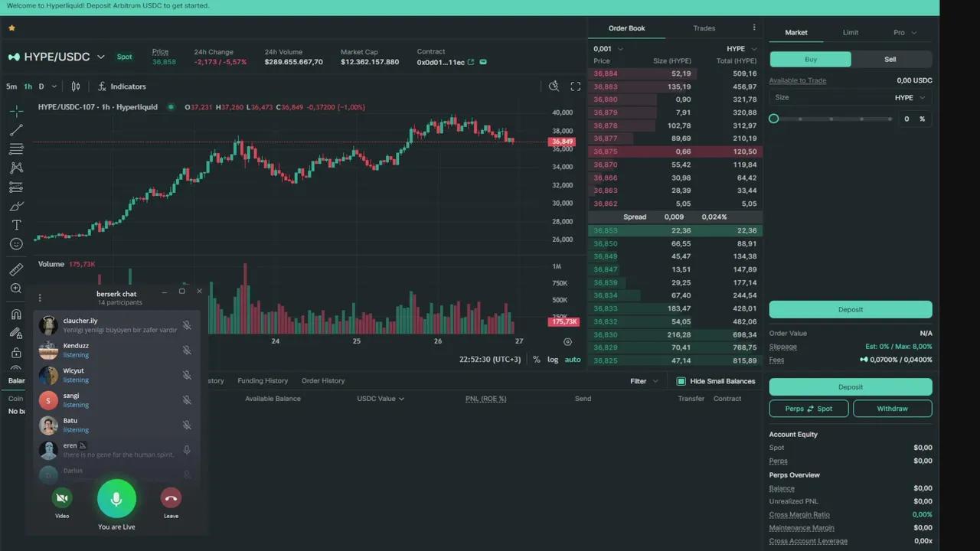Select the Sell side
The width and height of the screenshot is (980, 551).
coord(891,59)
